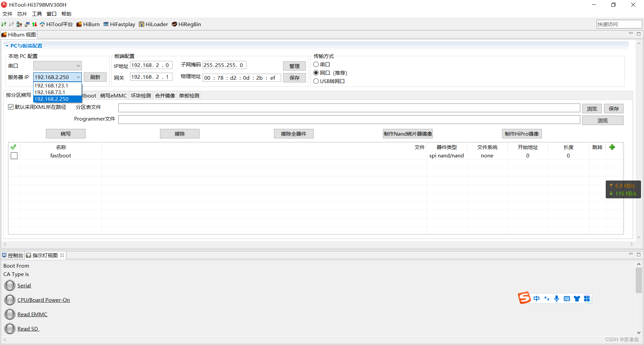Viewport: 644px width, 345px height.
Task: Choose 192.168.2.250 from server IP list
Action: (57, 99)
